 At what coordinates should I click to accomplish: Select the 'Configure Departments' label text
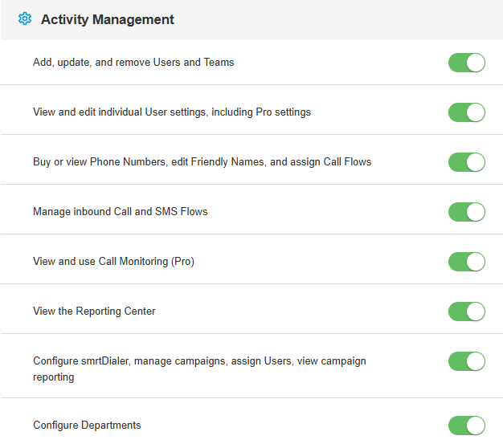87,425
